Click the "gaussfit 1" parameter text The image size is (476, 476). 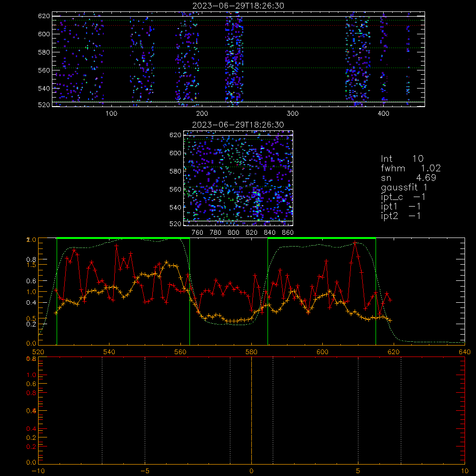(x=404, y=187)
